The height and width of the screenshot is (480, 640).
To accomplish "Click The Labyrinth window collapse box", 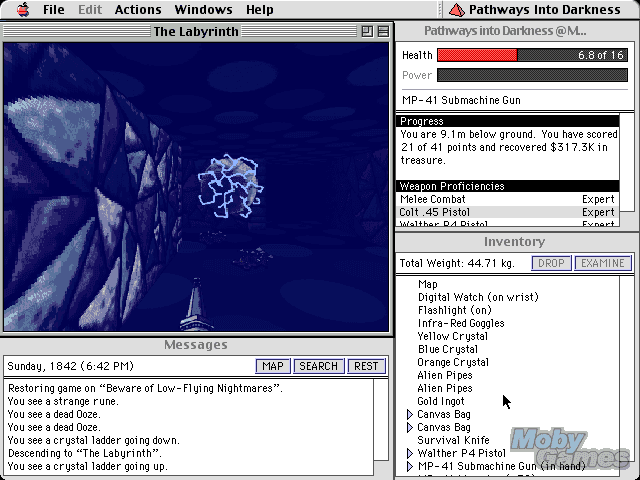I will [x=383, y=31].
